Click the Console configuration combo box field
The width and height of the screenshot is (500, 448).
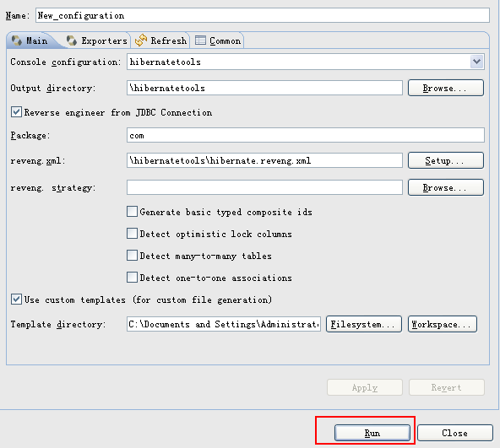[306, 62]
